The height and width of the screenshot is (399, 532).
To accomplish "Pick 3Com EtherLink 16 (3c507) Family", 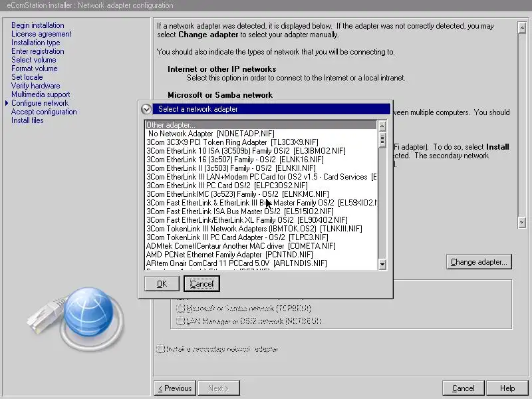I will click(x=261, y=160).
